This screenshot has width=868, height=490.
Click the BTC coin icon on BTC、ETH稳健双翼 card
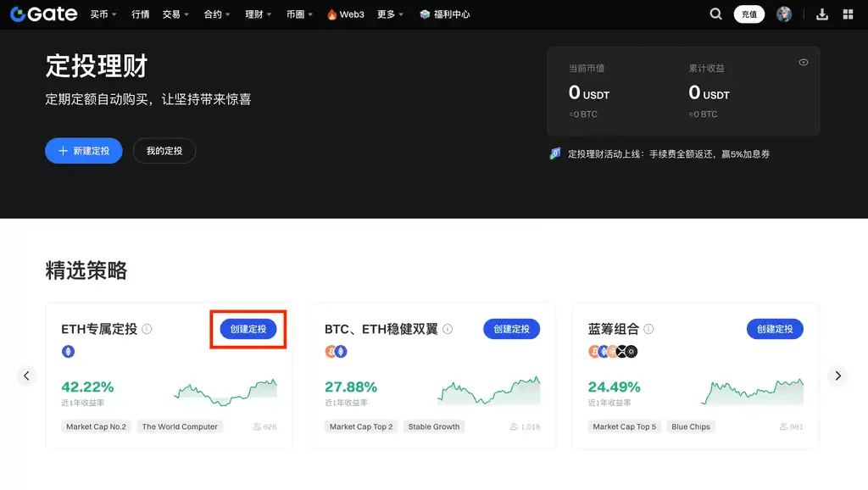coord(331,351)
